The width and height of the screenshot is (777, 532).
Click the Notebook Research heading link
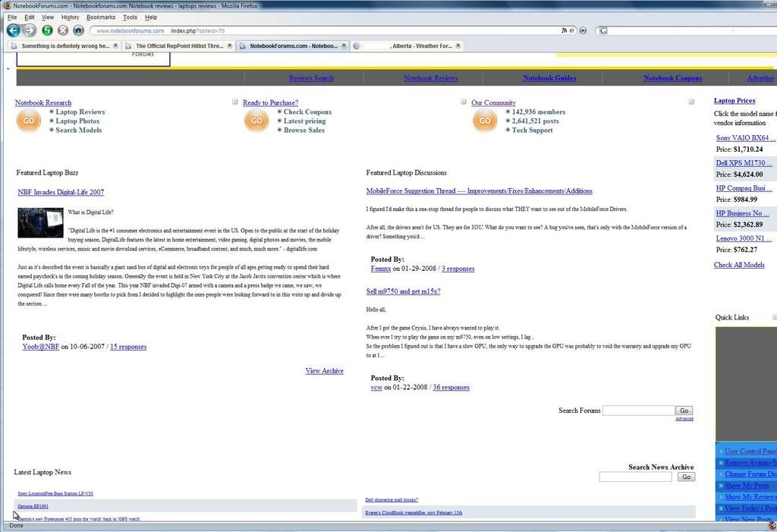click(x=43, y=102)
